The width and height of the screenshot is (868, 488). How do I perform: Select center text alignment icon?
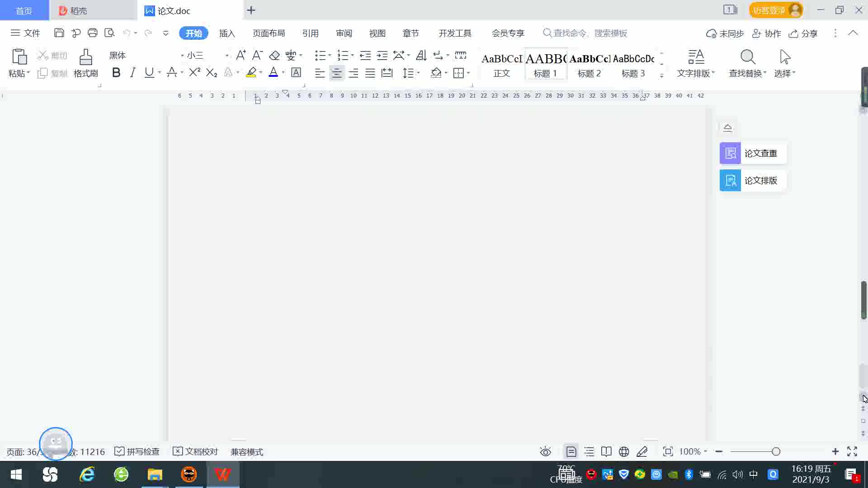pos(336,73)
